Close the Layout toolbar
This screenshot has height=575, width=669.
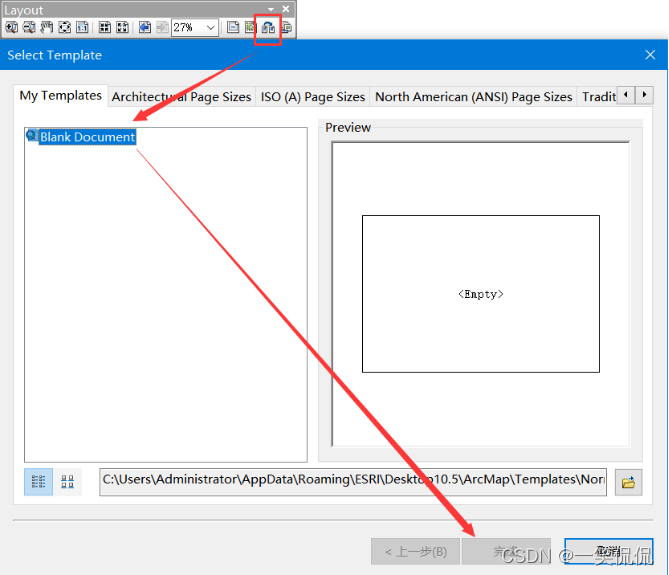tap(286, 9)
